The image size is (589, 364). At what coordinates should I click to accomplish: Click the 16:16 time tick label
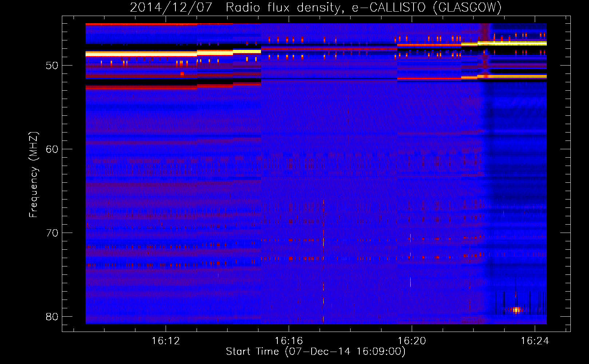tap(289, 341)
